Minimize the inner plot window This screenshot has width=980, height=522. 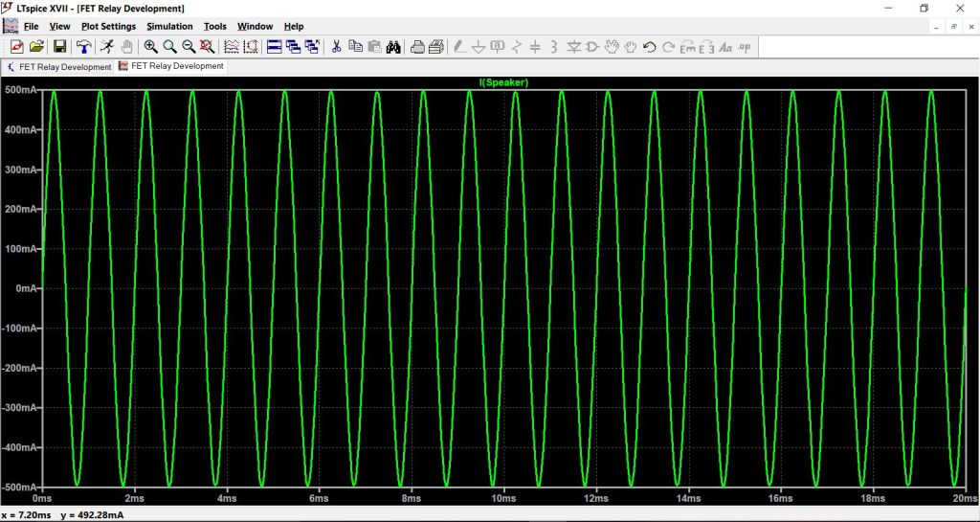[x=936, y=26]
